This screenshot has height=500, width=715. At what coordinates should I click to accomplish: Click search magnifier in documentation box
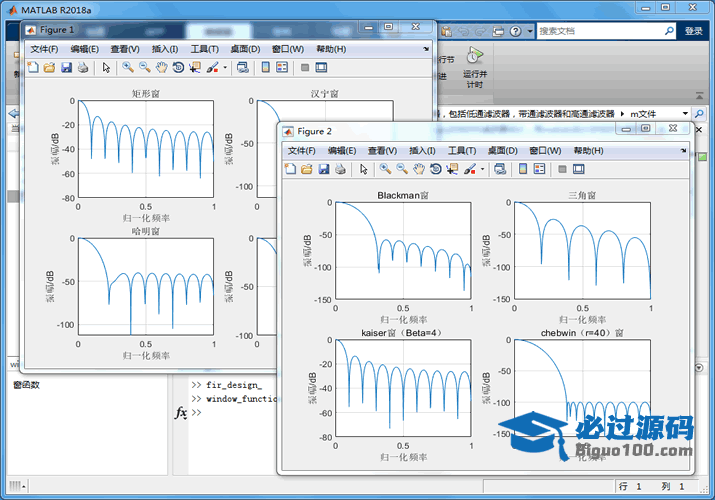(x=669, y=31)
